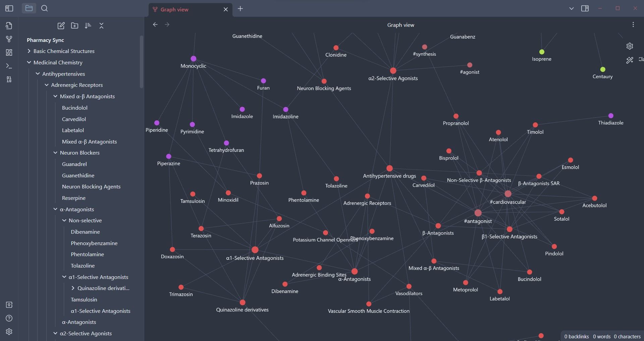Expand Quinazoline derivatives in the tree

click(72, 288)
